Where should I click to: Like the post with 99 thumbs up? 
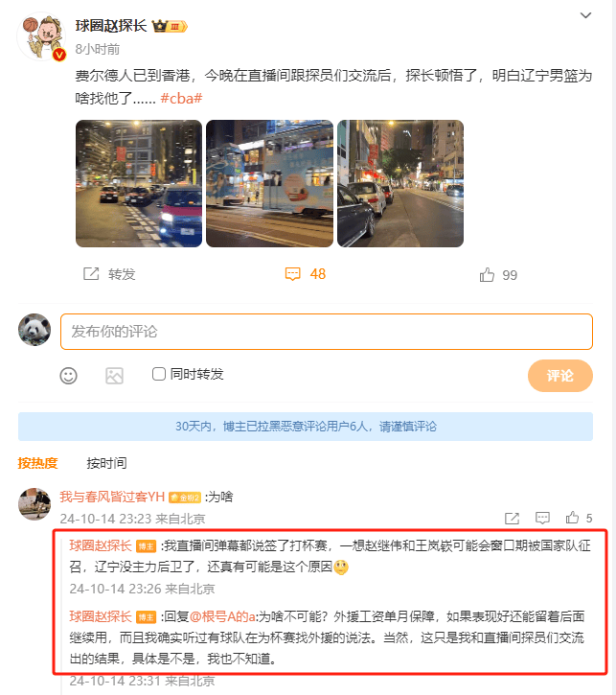[x=487, y=275]
